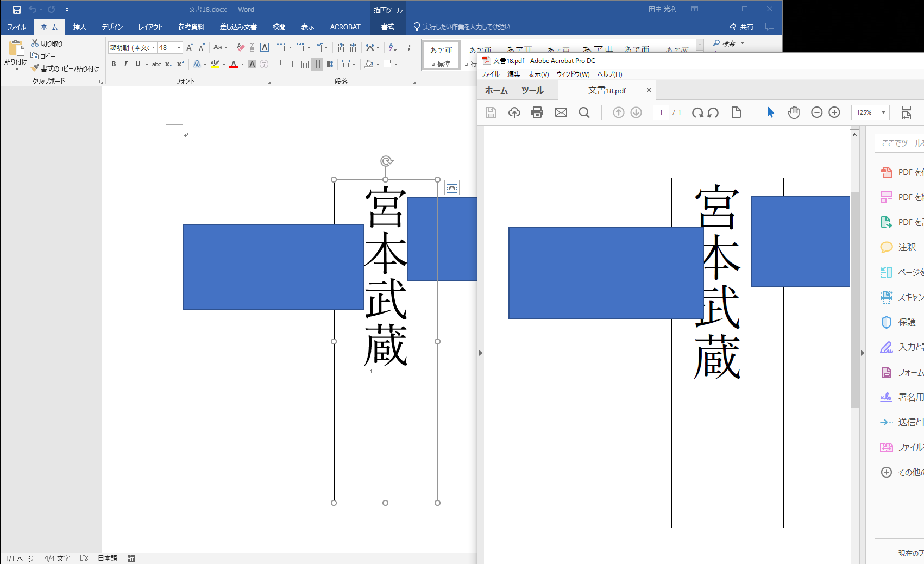Click the search magnifier icon in Acrobat

point(584,112)
